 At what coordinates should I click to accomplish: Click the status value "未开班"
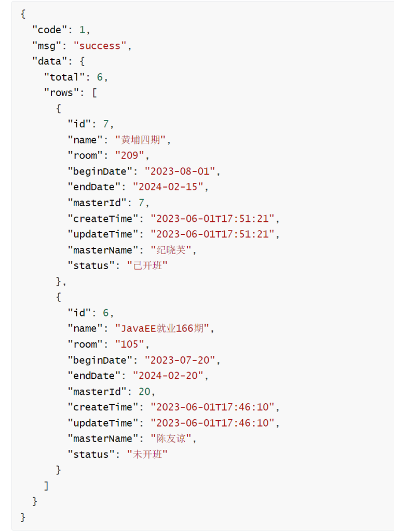[147, 454]
